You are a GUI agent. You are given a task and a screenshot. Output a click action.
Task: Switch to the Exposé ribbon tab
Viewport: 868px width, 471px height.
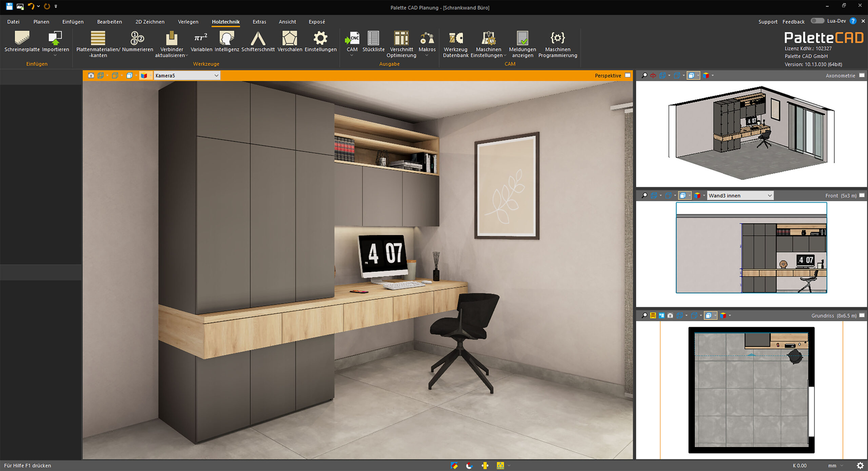click(x=316, y=21)
